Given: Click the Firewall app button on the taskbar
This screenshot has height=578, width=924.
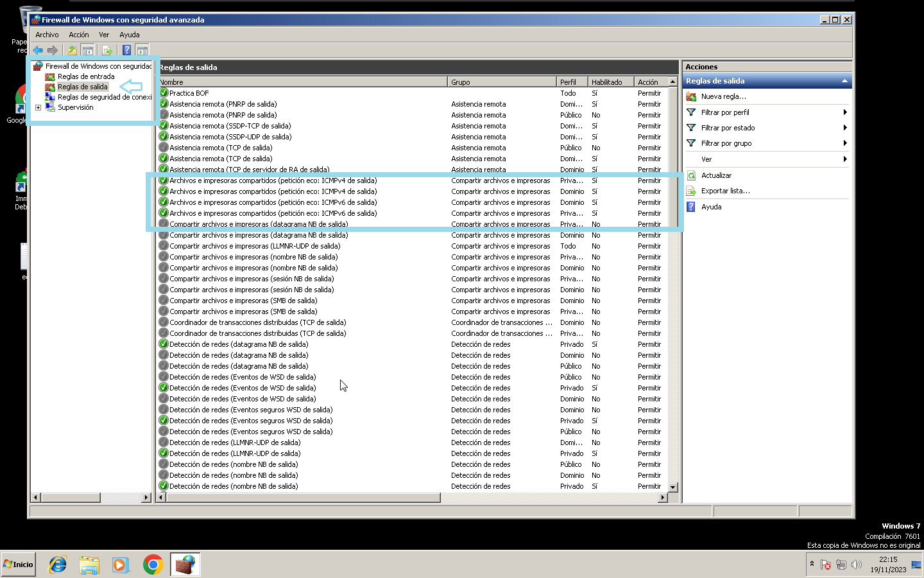Looking at the screenshot, I should (x=185, y=565).
